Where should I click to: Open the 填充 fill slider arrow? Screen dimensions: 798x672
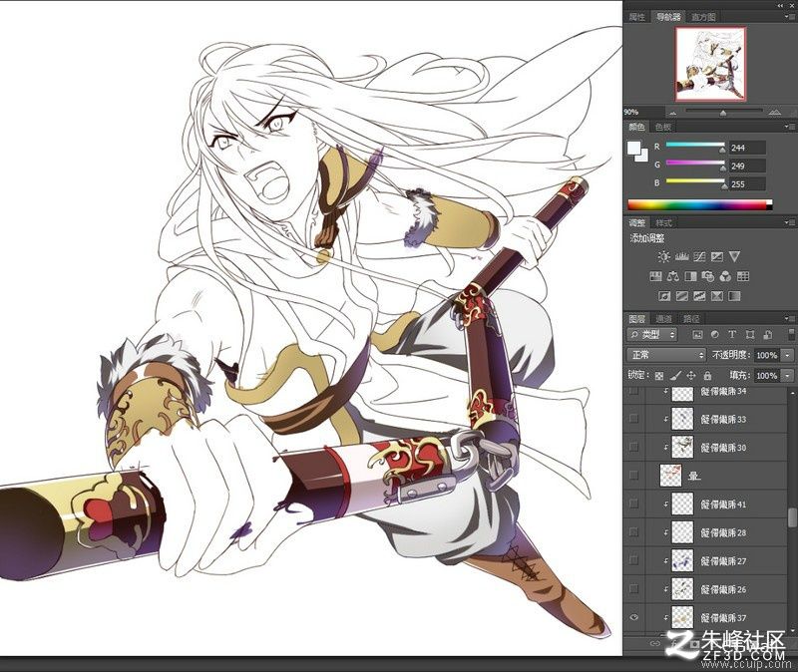[x=788, y=376]
